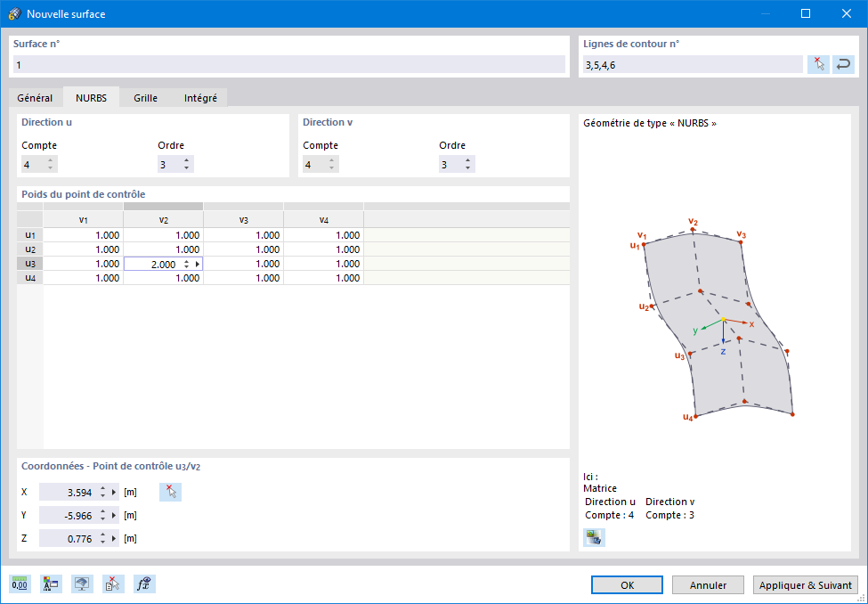Select the u1 row header
Image resolution: width=868 pixels, height=604 pixels.
(30, 235)
